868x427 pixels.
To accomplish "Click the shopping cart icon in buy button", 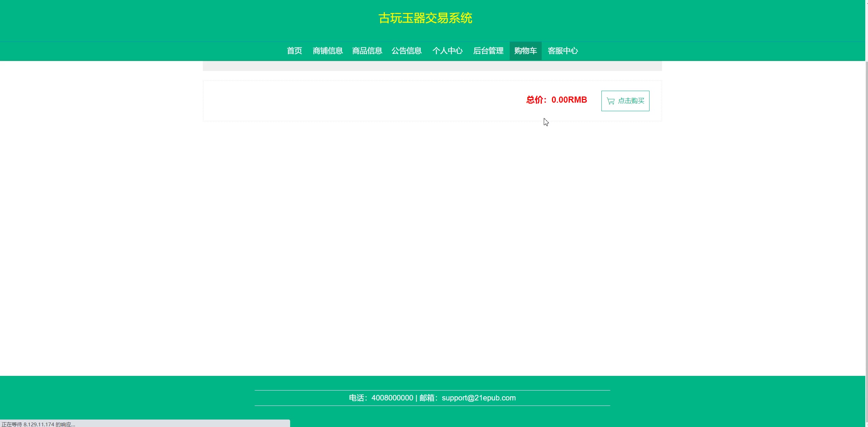I will pos(611,101).
